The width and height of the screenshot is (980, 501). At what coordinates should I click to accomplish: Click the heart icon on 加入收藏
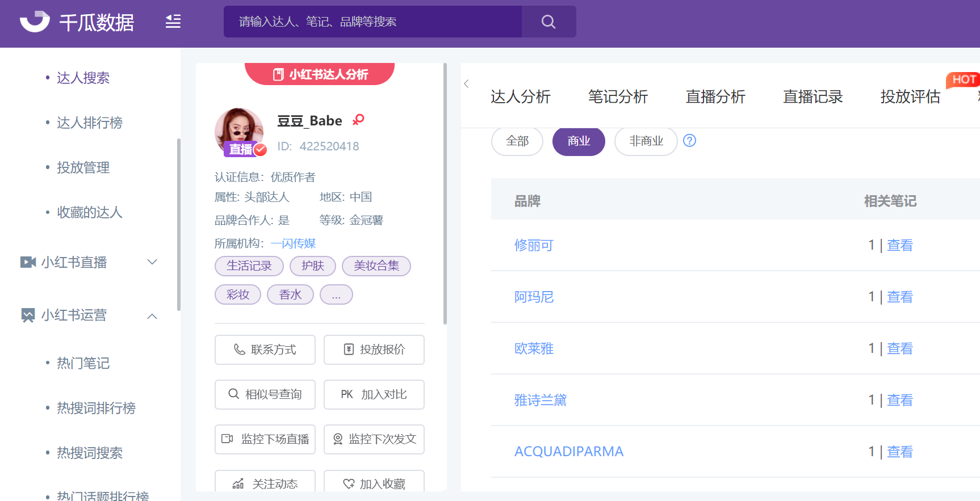click(349, 484)
